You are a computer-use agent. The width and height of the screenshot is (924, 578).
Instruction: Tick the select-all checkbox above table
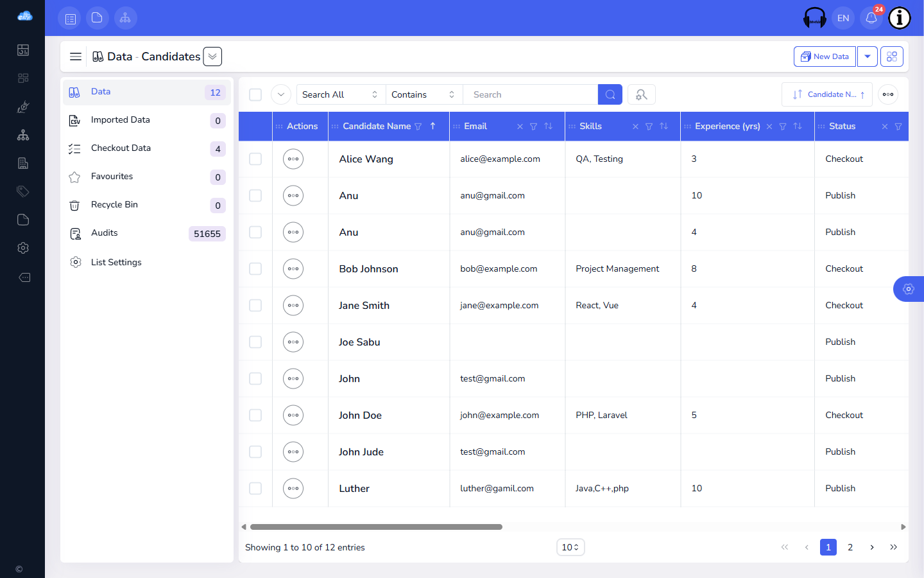(255, 94)
